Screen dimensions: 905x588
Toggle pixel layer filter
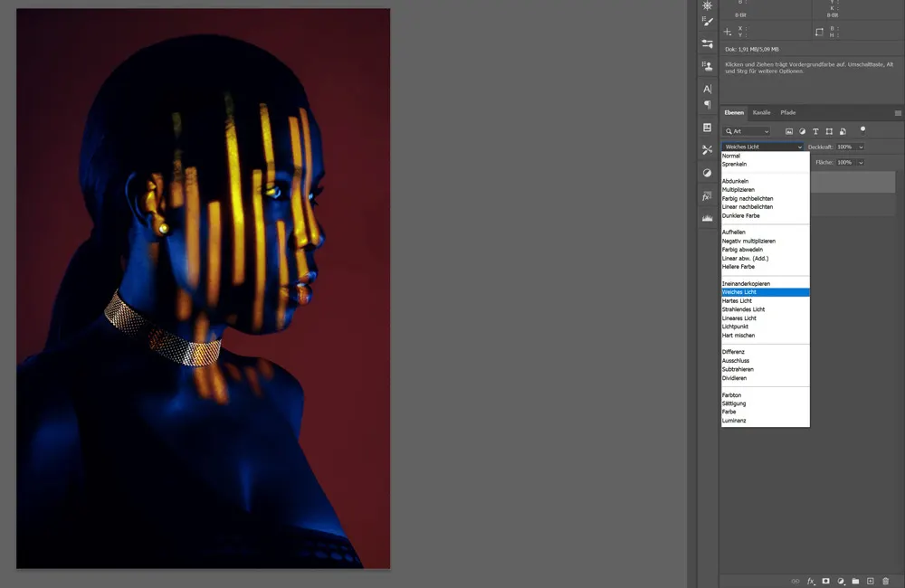tap(789, 131)
